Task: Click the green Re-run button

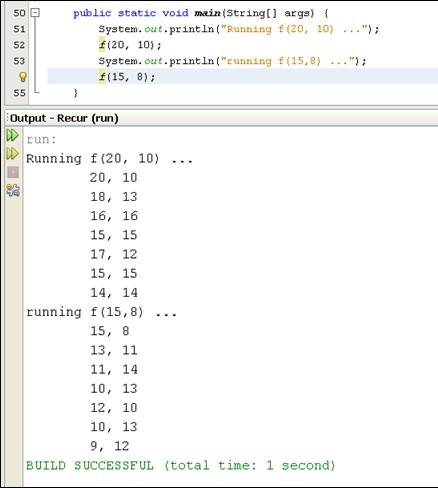Action: pos(13,135)
